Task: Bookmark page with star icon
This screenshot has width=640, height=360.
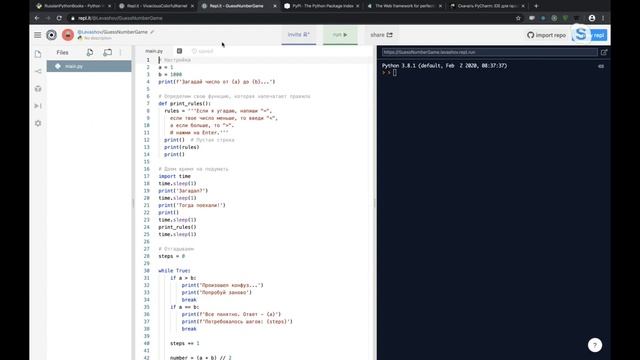Action: click(518, 18)
